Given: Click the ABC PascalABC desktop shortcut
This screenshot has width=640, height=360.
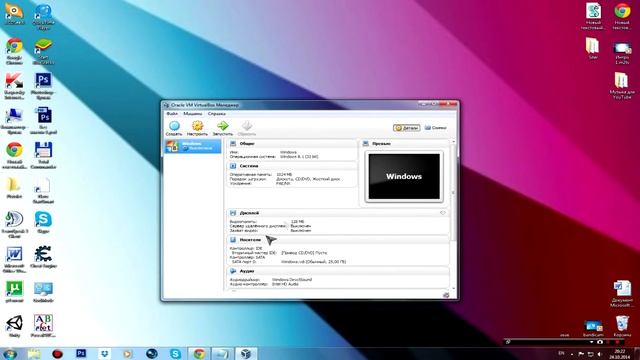Looking at the screenshot, I should coord(43,326).
